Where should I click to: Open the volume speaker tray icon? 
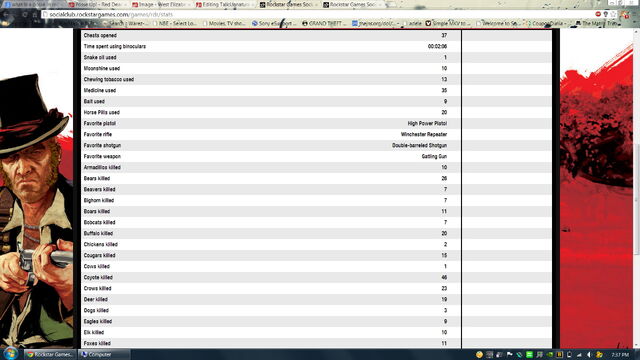tap(589, 354)
